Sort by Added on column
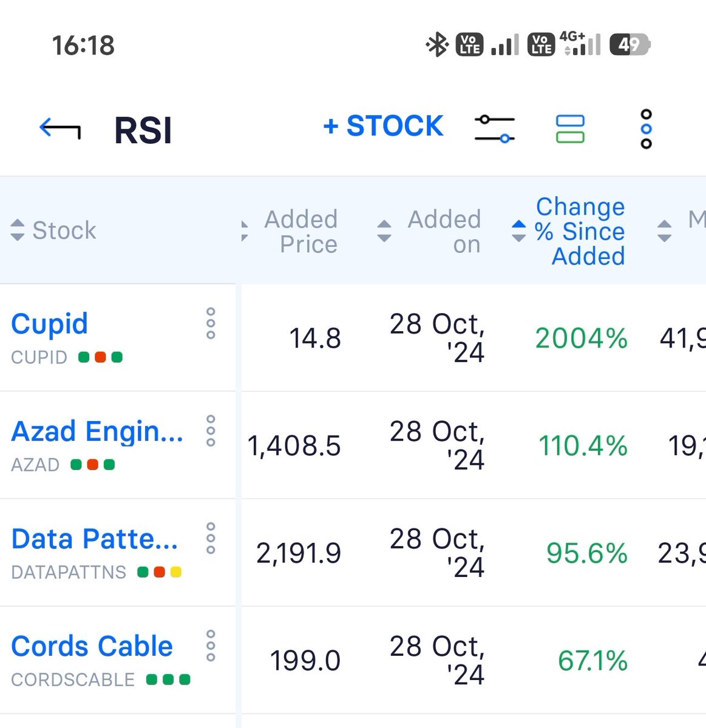This screenshot has height=728, width=706. point(429,231)
